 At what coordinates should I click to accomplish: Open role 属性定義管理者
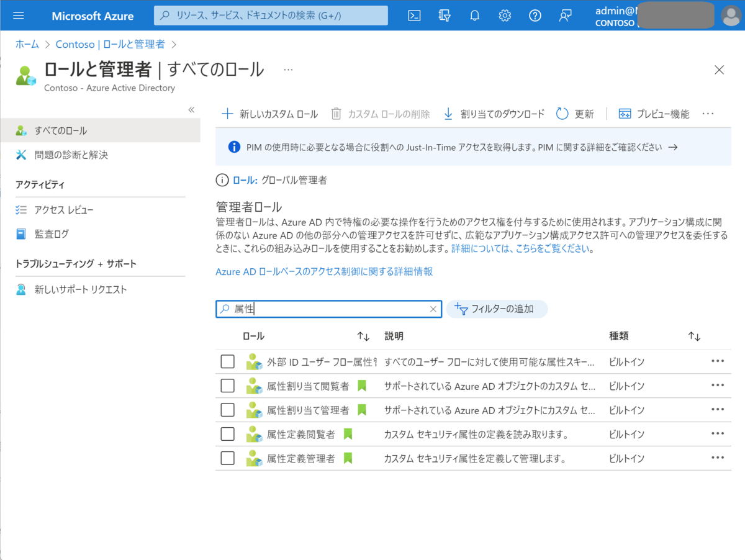pyautogui.click(x=301, y=458)
